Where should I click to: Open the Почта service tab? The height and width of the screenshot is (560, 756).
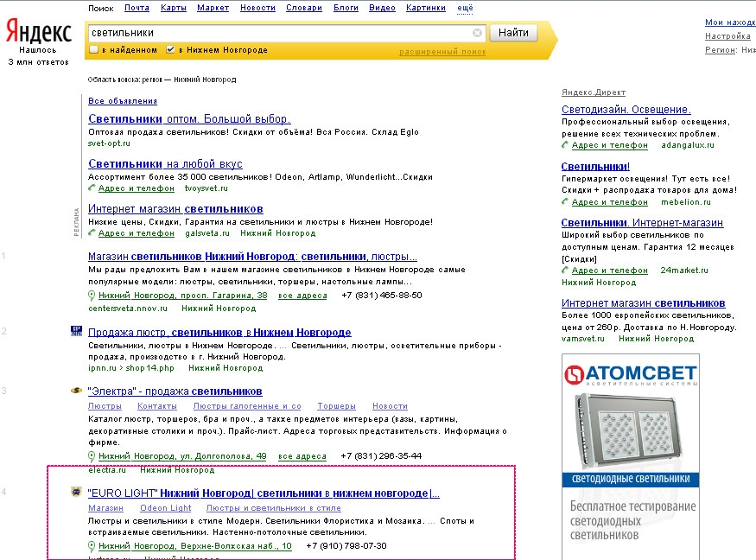click(x=137, y=8)
